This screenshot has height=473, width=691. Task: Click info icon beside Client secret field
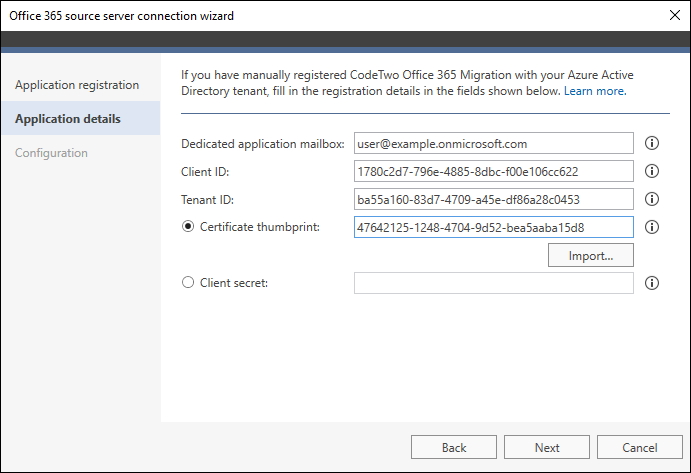652,283
